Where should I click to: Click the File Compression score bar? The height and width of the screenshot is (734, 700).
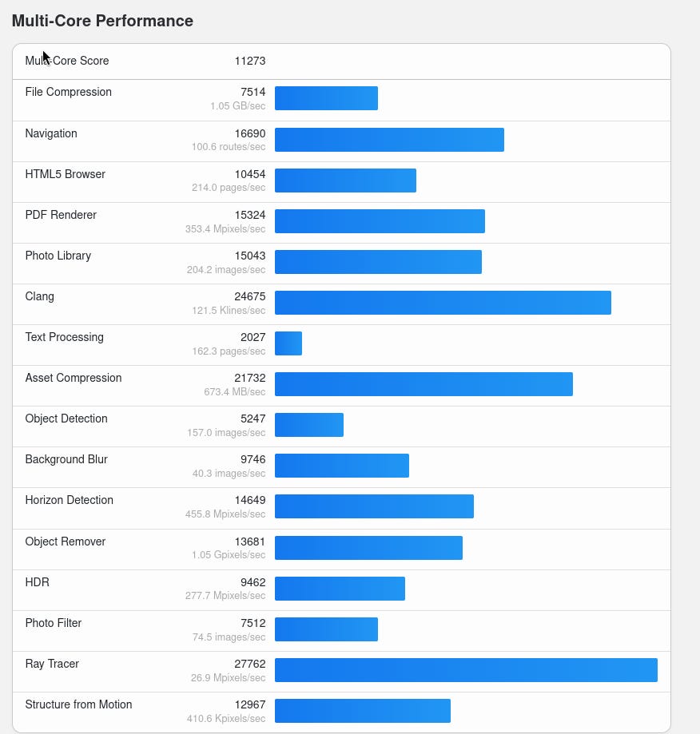tap(326, 98)
